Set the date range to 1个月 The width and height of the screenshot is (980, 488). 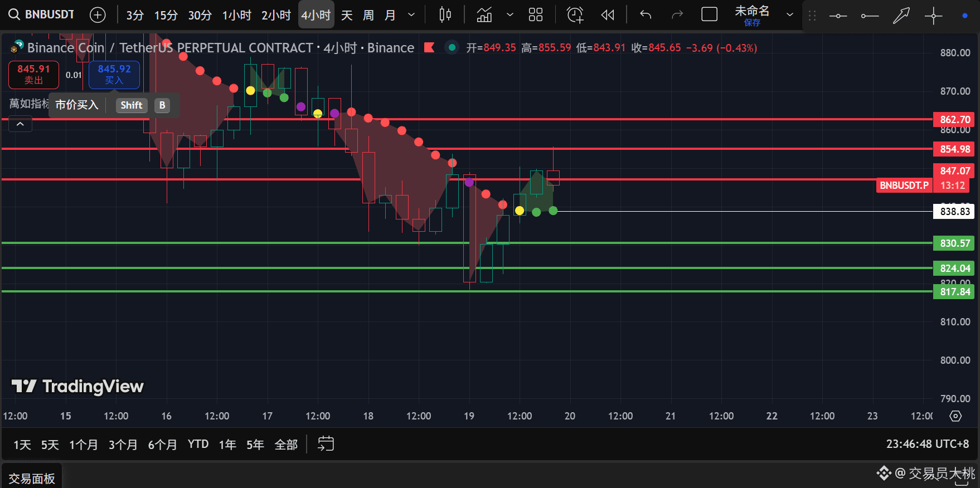84,445
